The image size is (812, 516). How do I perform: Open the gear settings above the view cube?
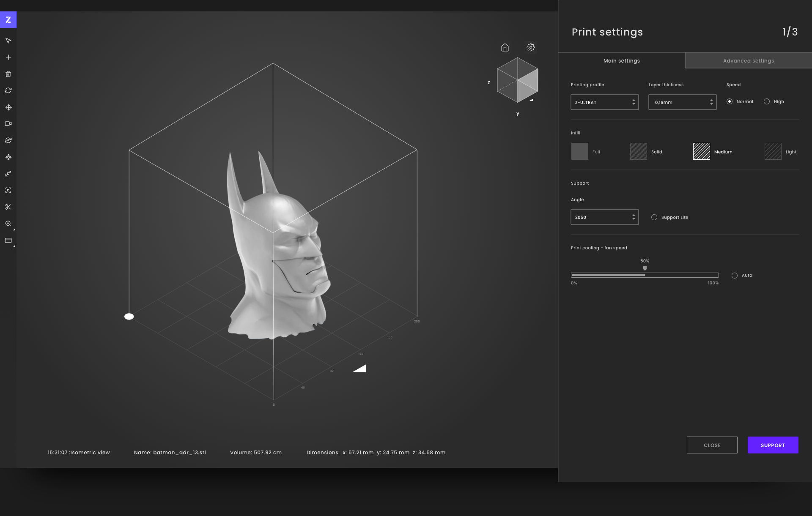click(530, 47)
